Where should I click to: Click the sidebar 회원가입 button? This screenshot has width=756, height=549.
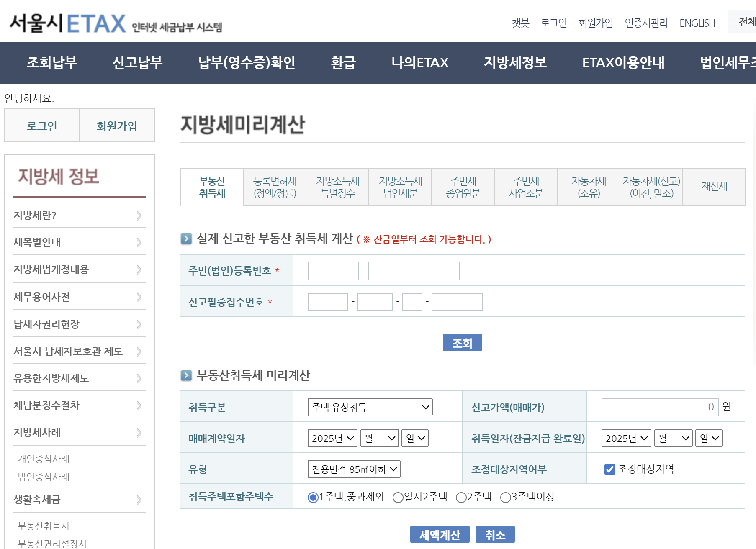tap(117, 126)
